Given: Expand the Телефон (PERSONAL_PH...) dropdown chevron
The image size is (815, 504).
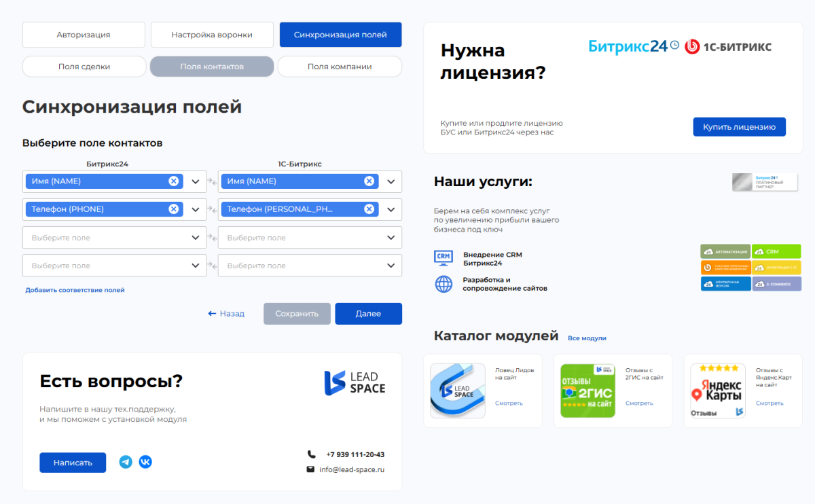Looking at the screenshot, I should (391, 209).
